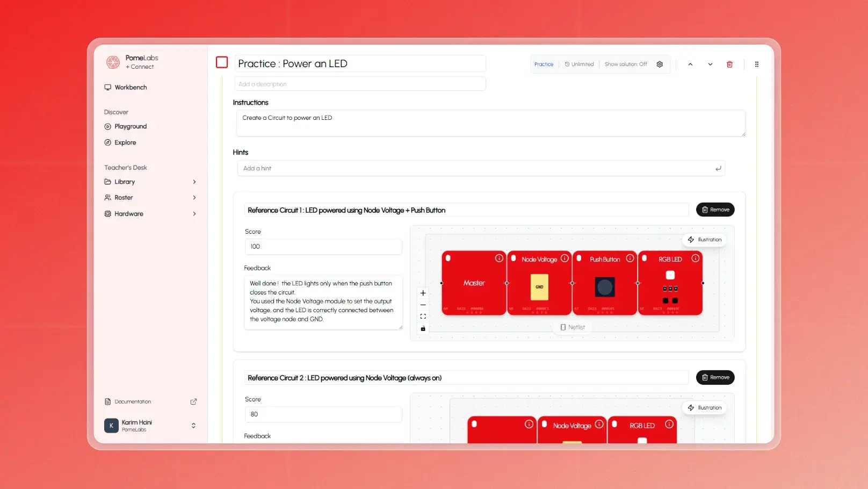Open info for the Master module

499,258
